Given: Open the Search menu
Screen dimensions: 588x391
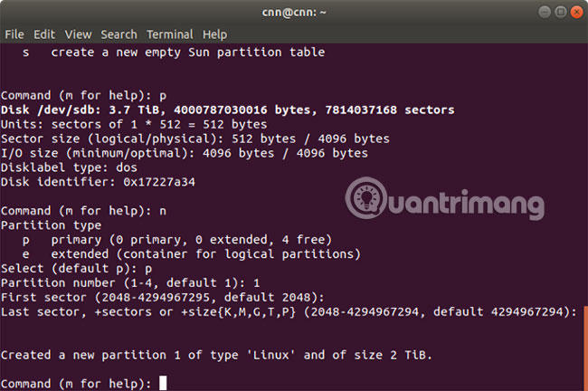Looking at the screenshot, I should click(x=119, y=34).
